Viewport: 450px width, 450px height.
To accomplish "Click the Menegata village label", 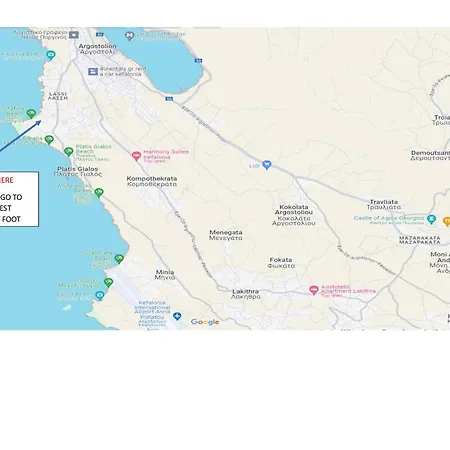I will click(226, 235).
